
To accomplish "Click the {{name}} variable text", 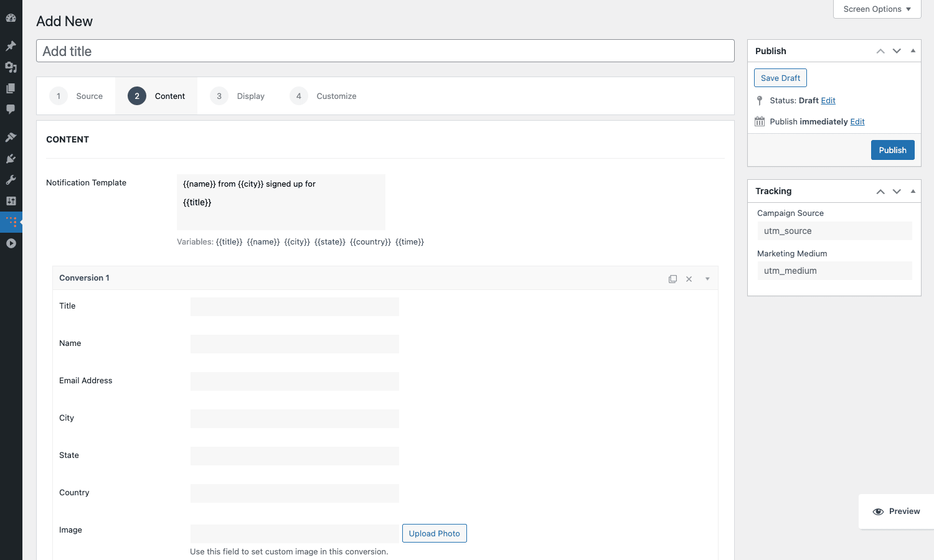I will pyautogui.click(x=263, y=242).
